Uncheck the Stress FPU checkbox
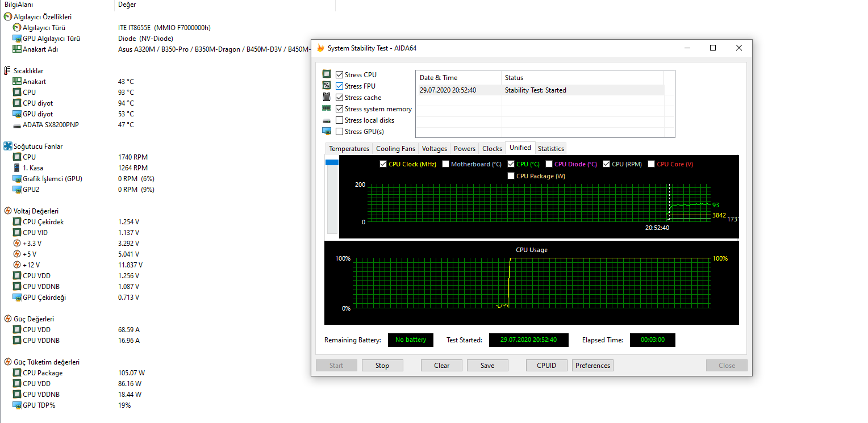This screenshot has height=423, width=868. tap(339, 86)
